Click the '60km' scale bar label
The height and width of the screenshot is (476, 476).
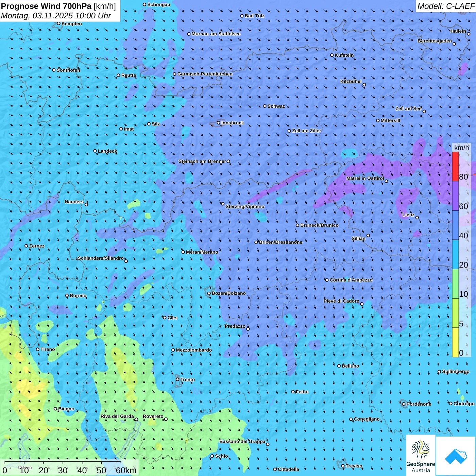pos(126,470)
